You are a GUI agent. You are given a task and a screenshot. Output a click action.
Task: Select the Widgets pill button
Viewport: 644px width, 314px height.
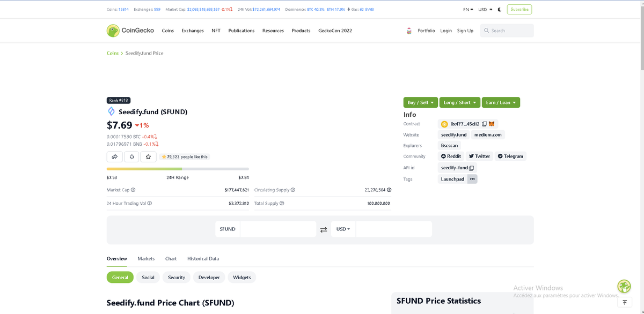(x=242, y=277)
